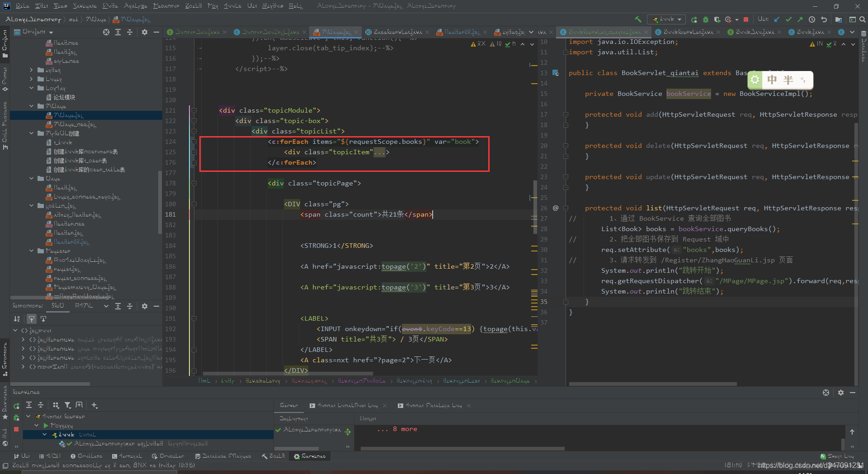Toggle half-width 半 mode in IME bar
Viewport: 868px width, 474px height.
[788, 80]
